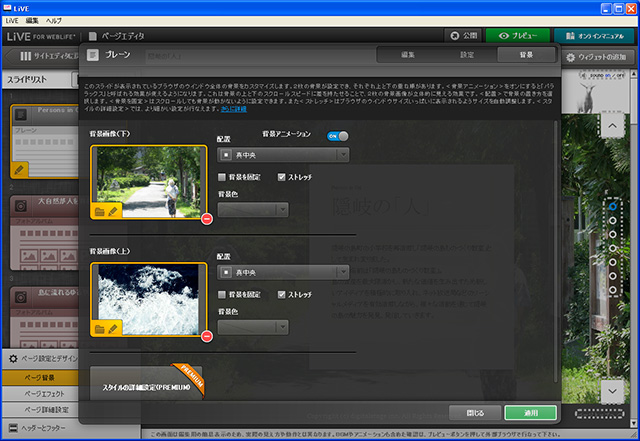Expand the 背景色 dropdown for lower background

(x=253, y=210)
